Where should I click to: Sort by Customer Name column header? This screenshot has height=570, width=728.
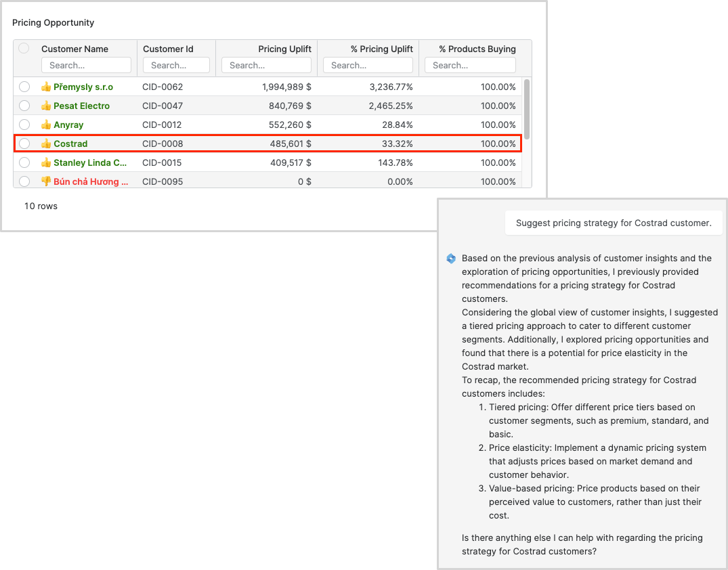(74, 49)
